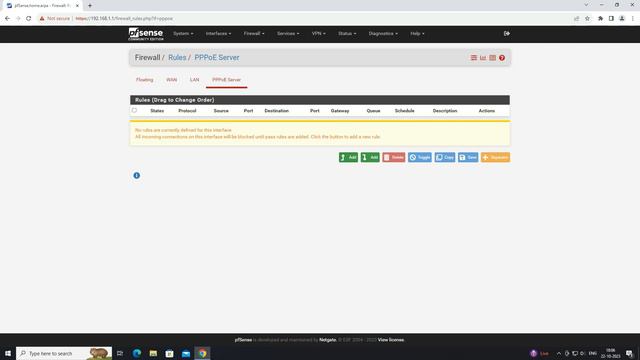This screenshot has height=360, width=640.
Task: Open Microsoft Edge from the taskbar
Action: (137, 353)
